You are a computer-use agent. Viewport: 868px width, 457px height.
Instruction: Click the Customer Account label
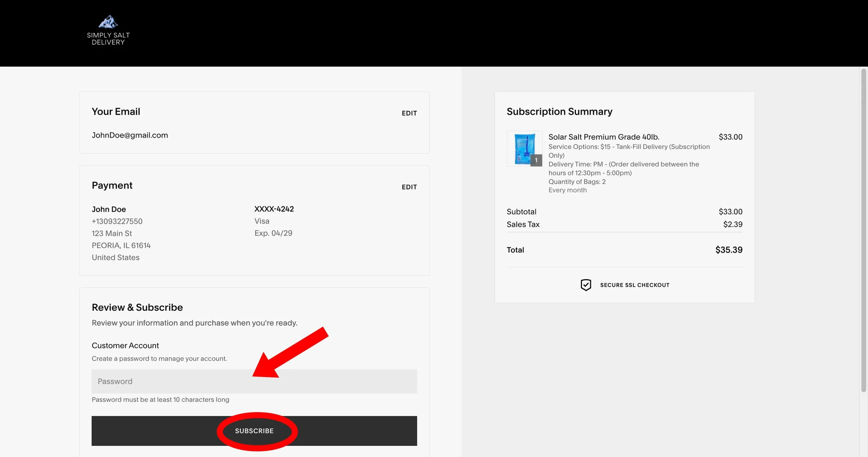pos(125,345)
